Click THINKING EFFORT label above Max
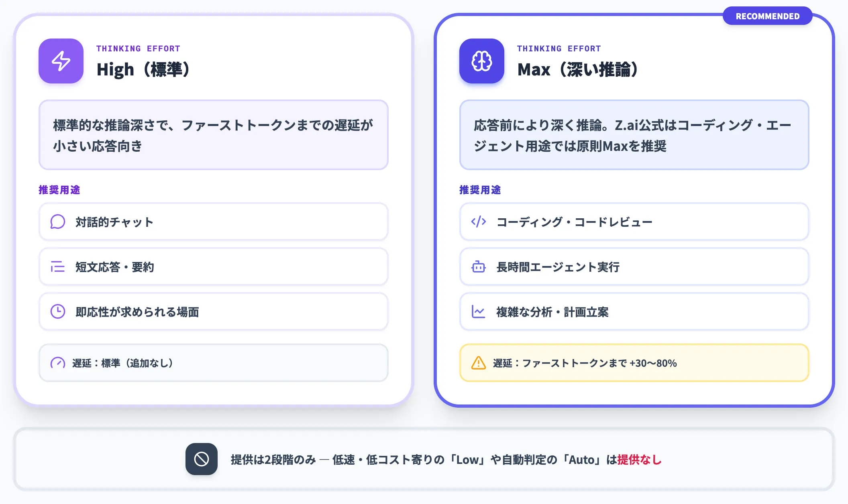Viewport: 848px width, 504px height. [x=559, y=49]
